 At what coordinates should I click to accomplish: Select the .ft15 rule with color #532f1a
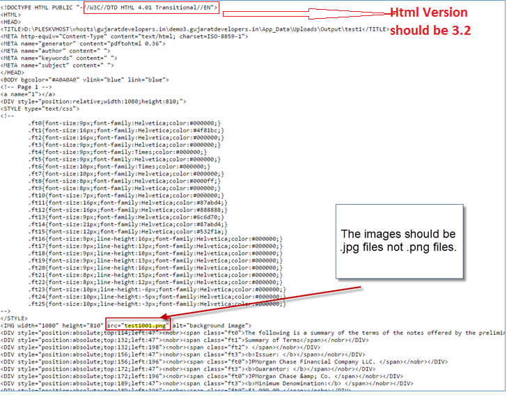click(128, 232)
